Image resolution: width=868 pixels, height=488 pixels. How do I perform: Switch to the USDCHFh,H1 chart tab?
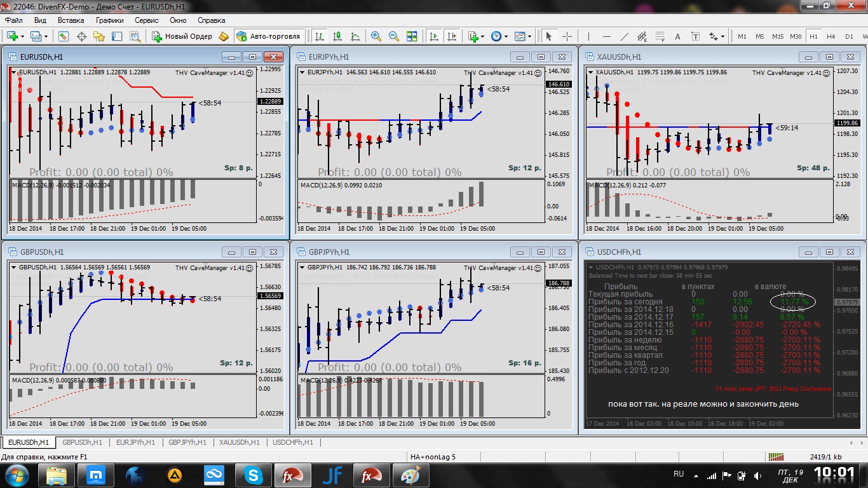pos(292,442)
